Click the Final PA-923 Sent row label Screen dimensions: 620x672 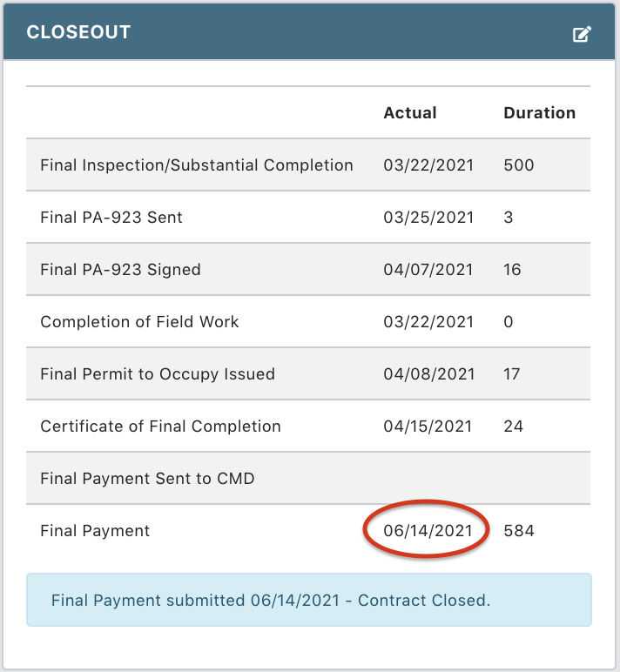111,218
